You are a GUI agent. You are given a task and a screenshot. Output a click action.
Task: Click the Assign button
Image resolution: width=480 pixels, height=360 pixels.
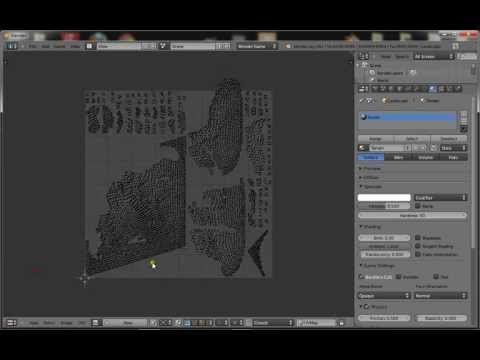(376, 139)
